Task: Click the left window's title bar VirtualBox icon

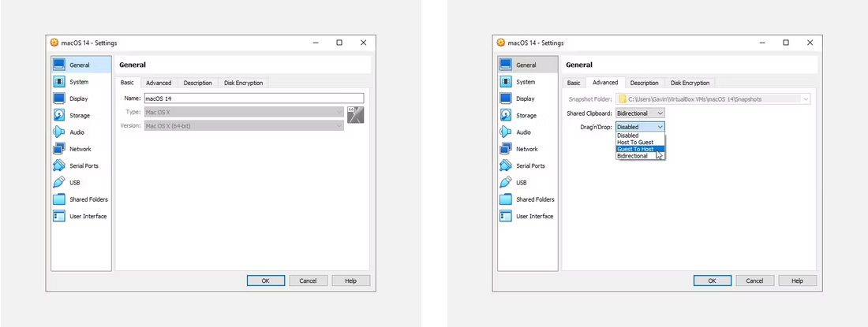Action: coord(54,43)
